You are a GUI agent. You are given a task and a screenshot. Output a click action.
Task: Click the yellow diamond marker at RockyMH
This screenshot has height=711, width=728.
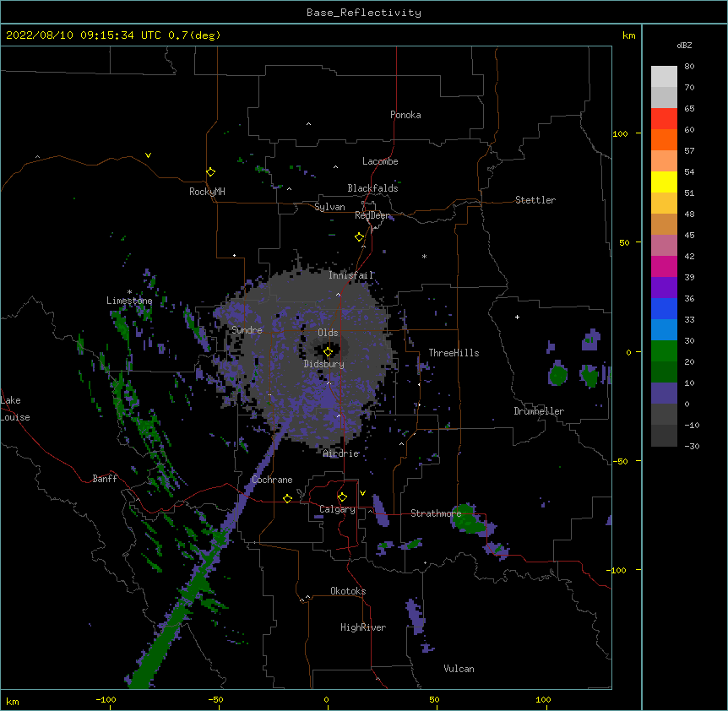click(x=210, y=172)
